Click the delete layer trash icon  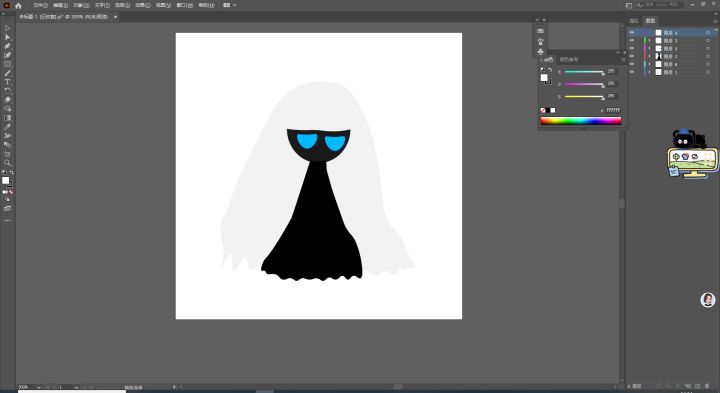(x=708, y=386)
